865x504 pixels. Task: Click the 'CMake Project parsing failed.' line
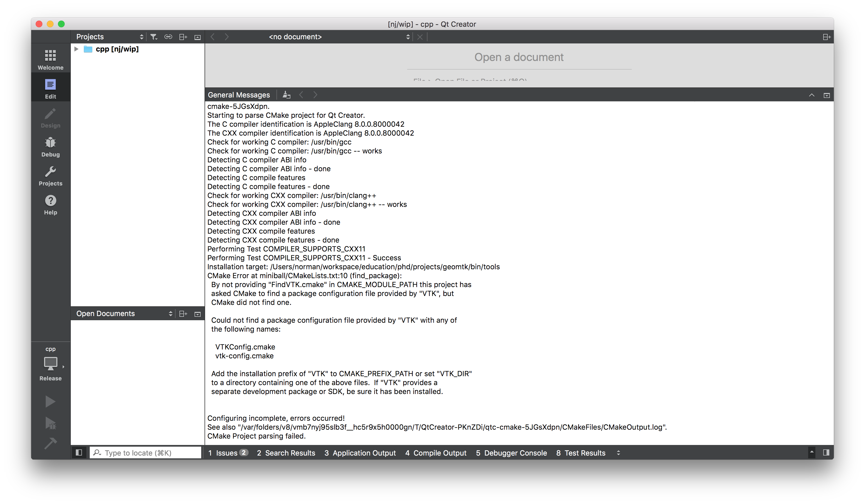256,436
